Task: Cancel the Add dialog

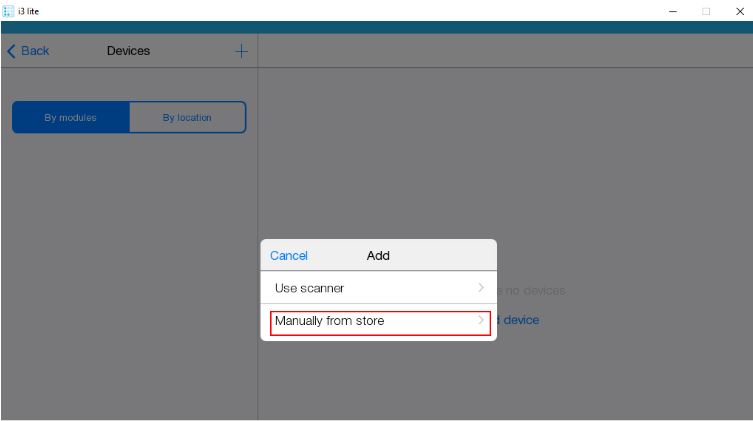Action: (x=289, y=256)
